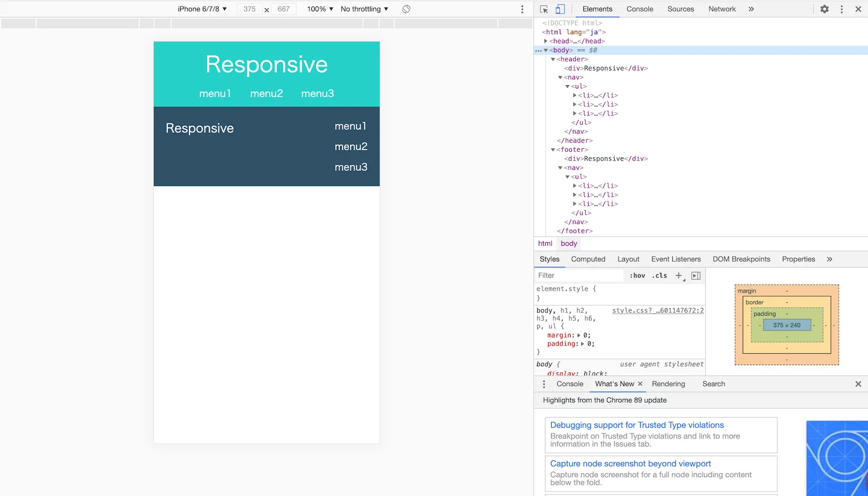Screen dimensions: 868x496
Task: Open the DevTools three-dot customization menu
Action: pyautogui.click(x=841, y=9)
